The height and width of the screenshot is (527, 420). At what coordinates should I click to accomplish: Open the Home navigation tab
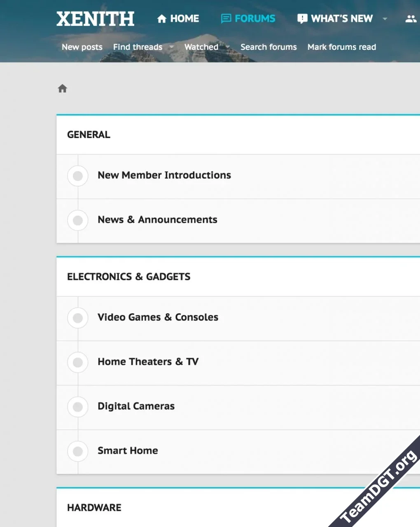tap(178, 19)
